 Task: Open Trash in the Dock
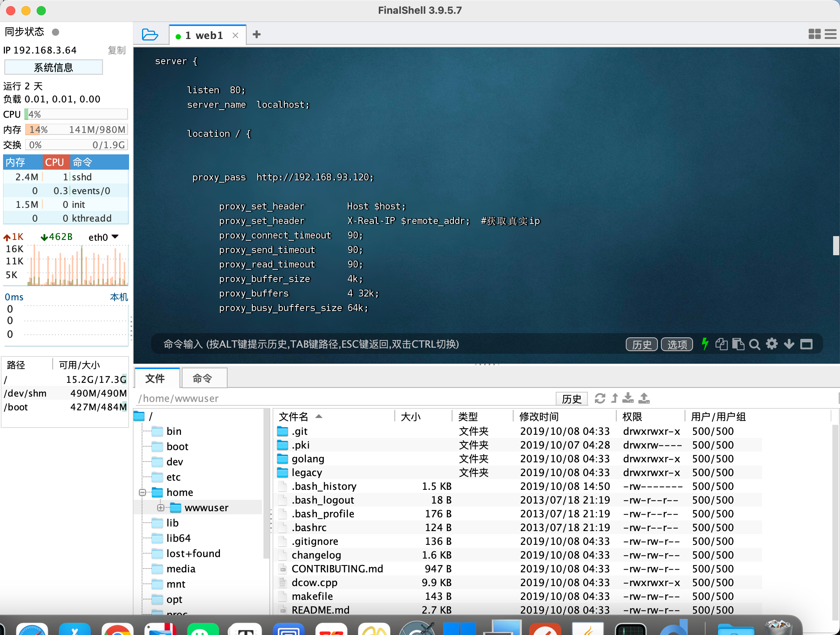779,627
